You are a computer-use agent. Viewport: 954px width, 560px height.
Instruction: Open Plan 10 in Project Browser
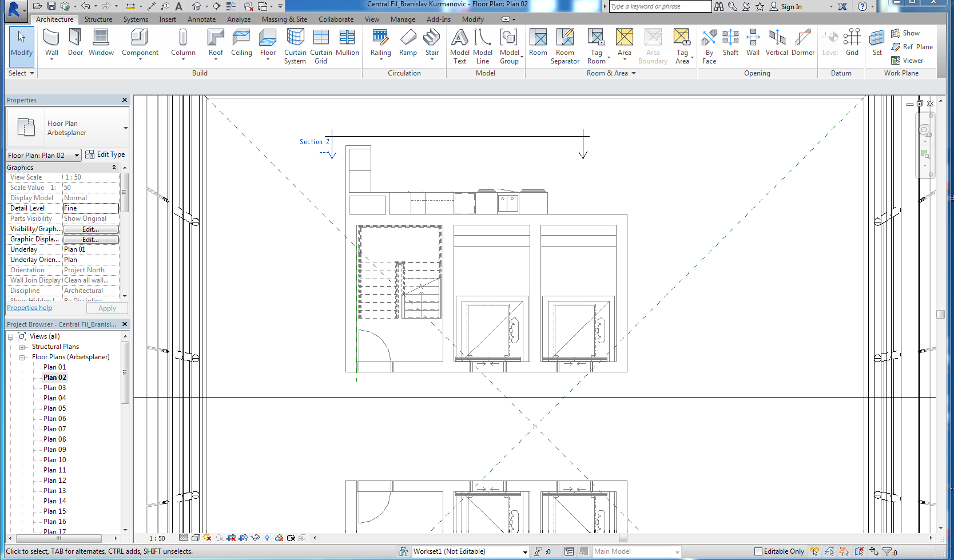click(54, 460)
